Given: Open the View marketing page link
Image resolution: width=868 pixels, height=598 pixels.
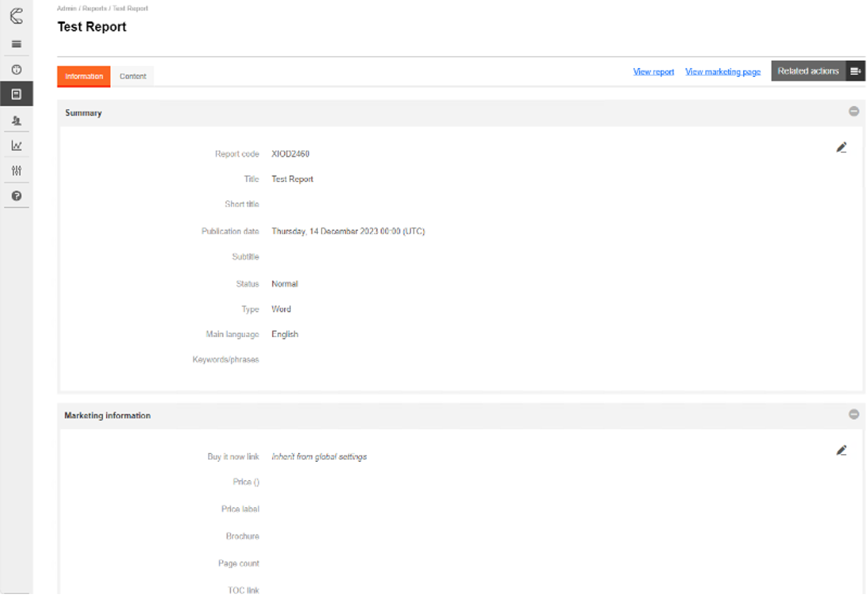Looking at the screenshot, I should coord(723,72).
